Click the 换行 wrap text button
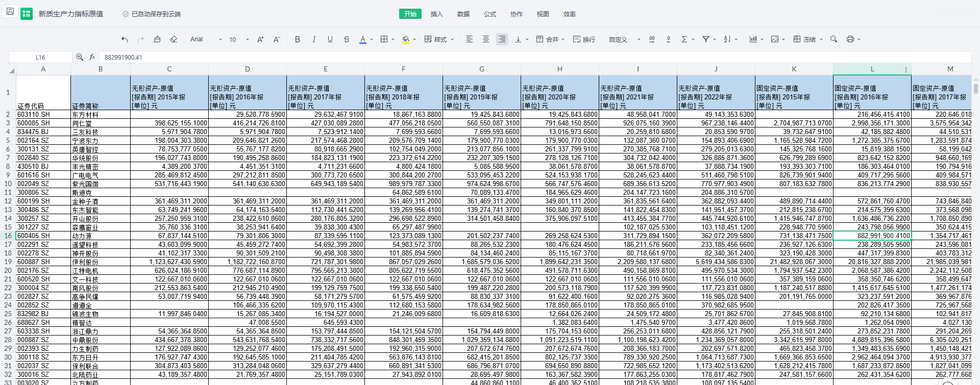The height and width of the screenshot is (385, 980). click(584, 39)
